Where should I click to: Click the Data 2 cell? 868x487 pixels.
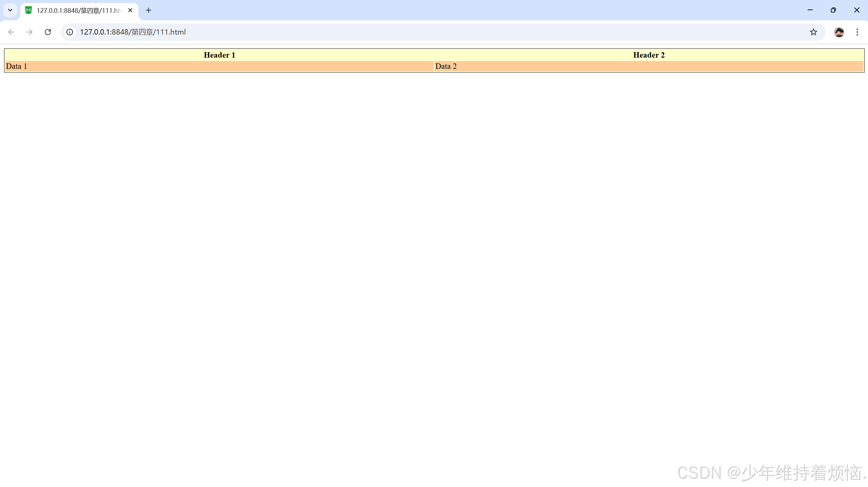pyautogui.click(x=649, y=66)
